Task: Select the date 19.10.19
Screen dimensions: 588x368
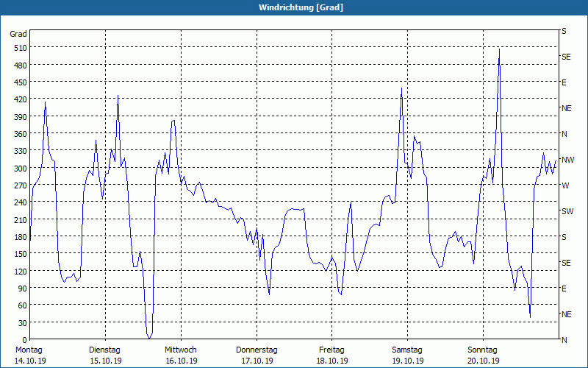Action: pos(408,361)
